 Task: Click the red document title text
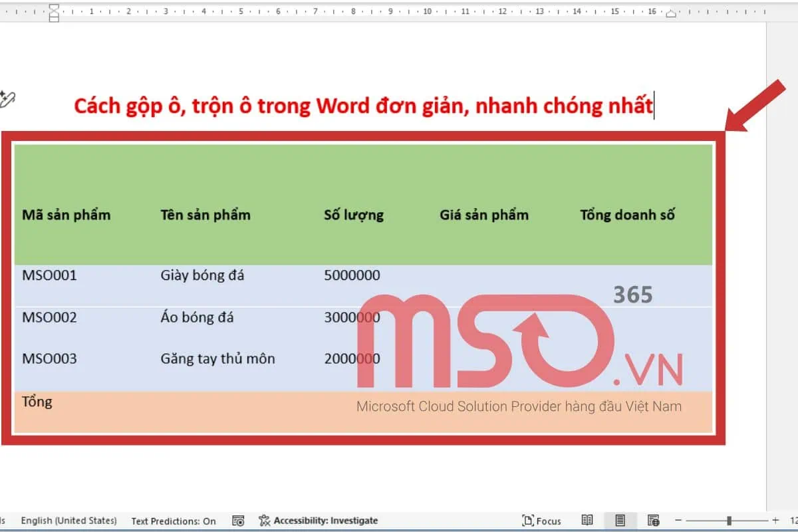(362, 105)
